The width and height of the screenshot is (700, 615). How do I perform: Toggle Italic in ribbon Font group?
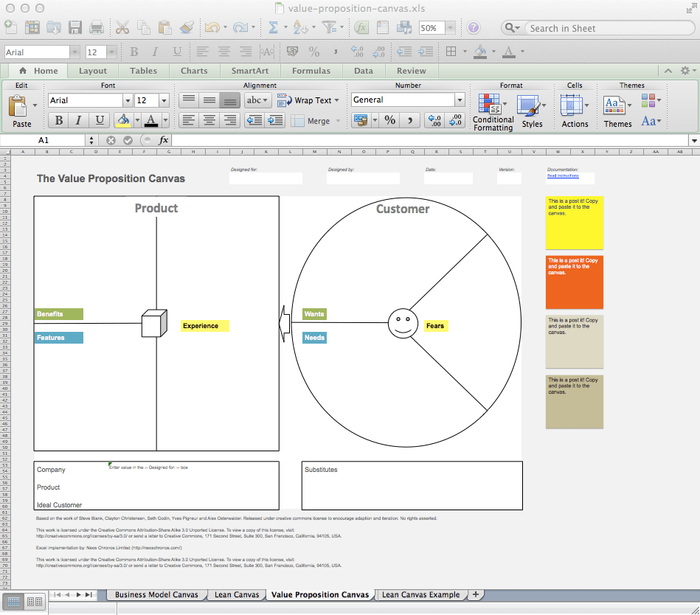79,120
